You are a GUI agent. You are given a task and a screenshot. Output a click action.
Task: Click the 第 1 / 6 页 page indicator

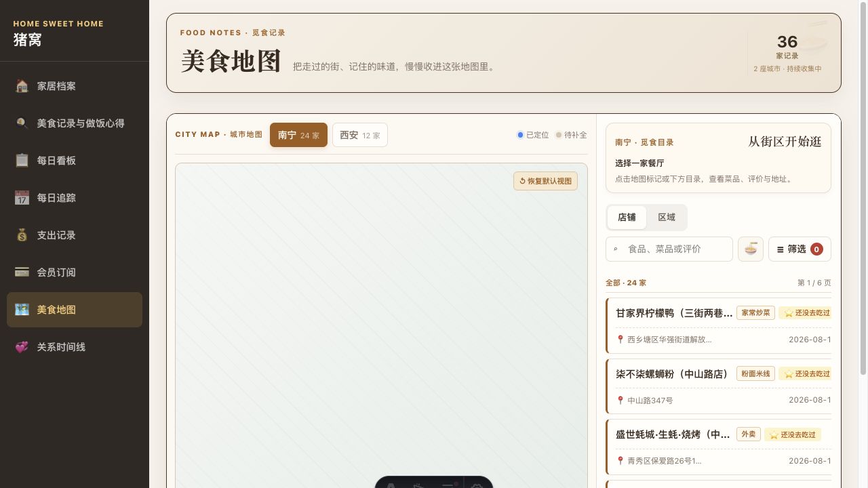(814, 283)
